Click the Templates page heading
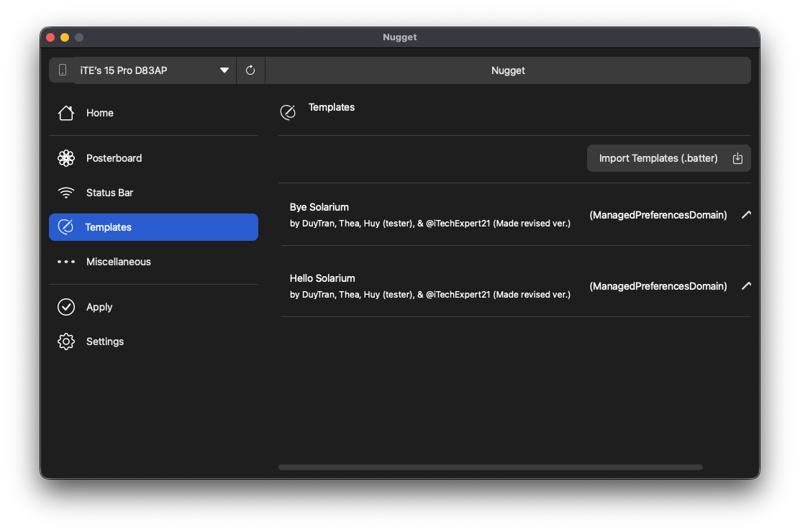The width and height of the screenshot is (800, 532). coord(332,107)
